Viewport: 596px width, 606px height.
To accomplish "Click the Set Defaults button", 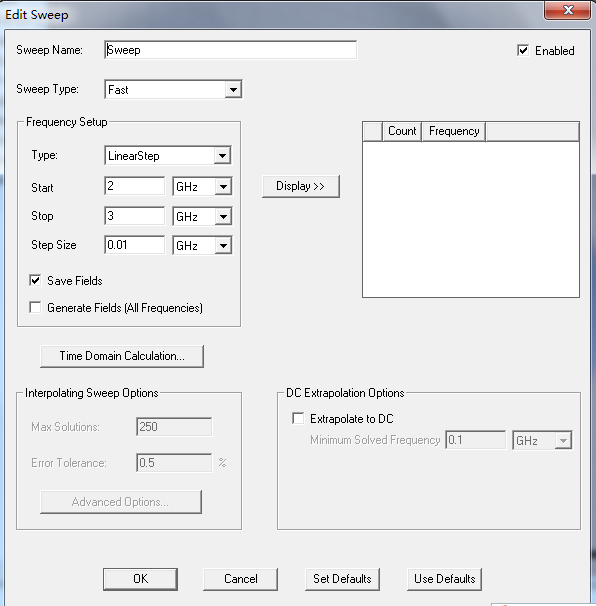I will tap(342, 579).
